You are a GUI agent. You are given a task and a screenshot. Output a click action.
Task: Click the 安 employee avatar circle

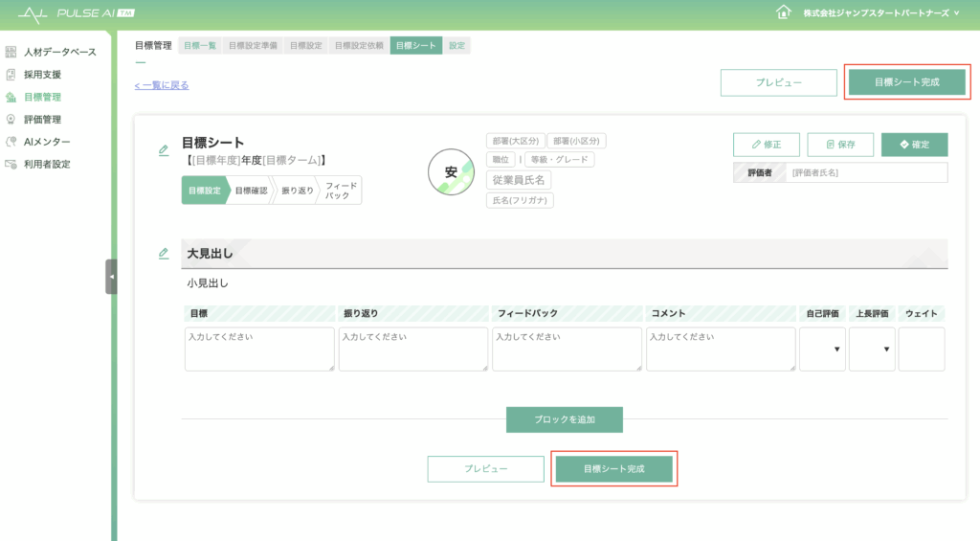451,172
